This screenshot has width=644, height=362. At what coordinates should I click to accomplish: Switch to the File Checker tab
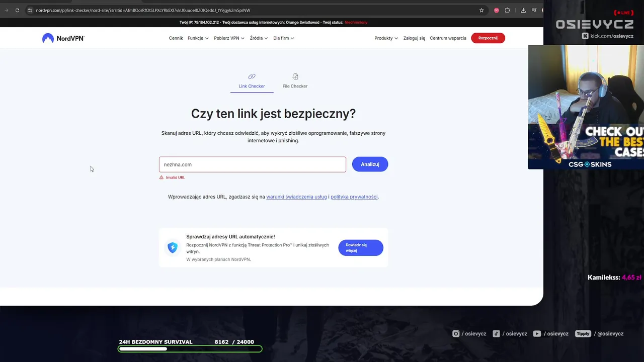pos(295,81)
